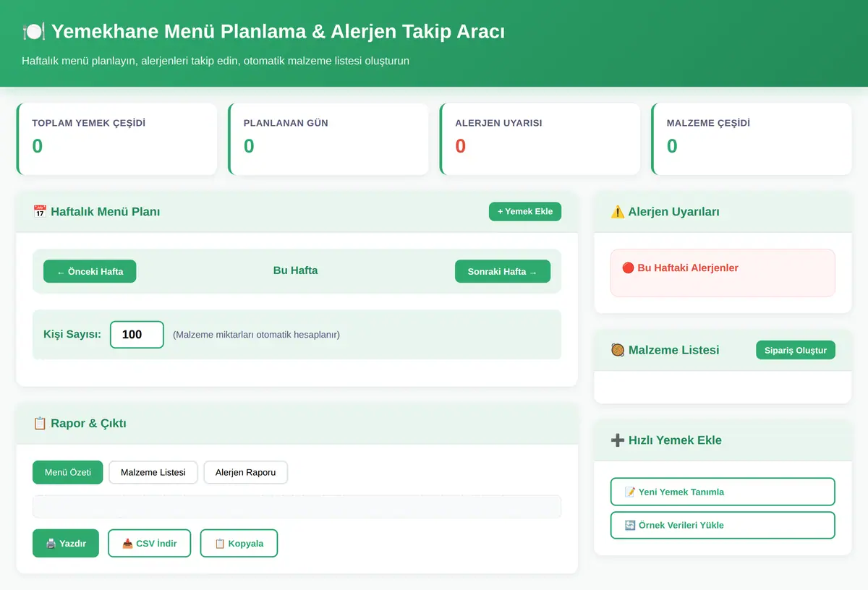The width and height of the screenshot is (868, 590).
Task: Click the empty report output box
Action: 297,506
